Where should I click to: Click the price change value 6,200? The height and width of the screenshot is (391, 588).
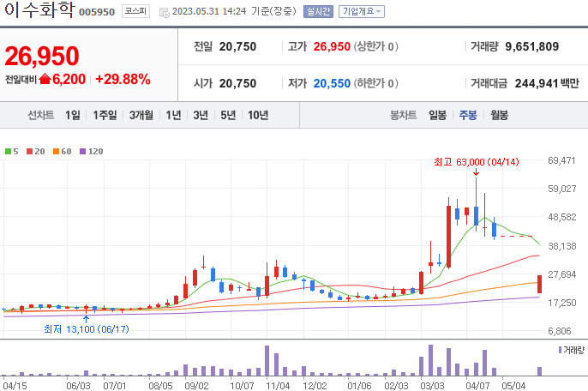tap(69, 79)
